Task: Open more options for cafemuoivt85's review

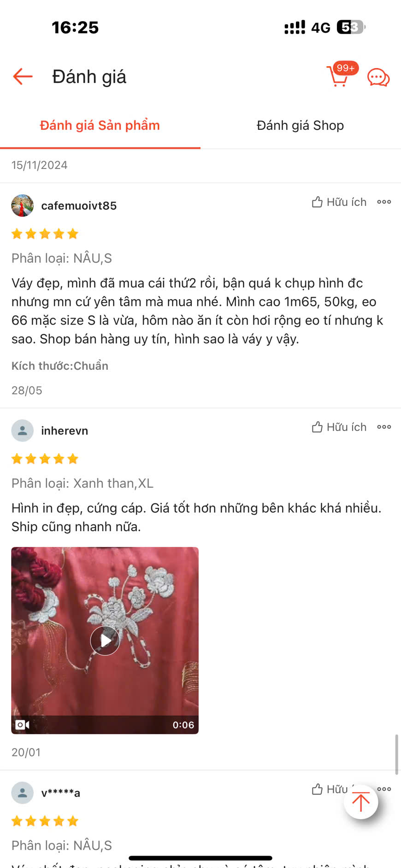Action: tap(384, 202)
